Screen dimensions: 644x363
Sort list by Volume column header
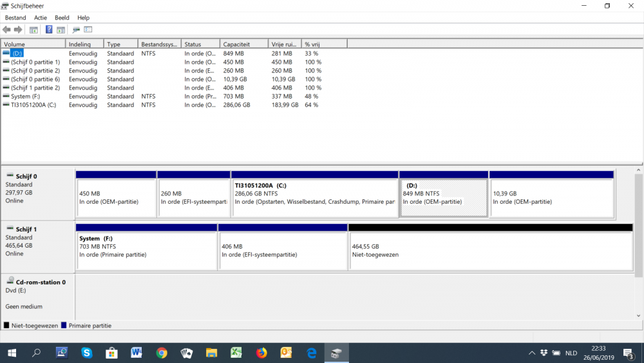[x=32, y=44]
